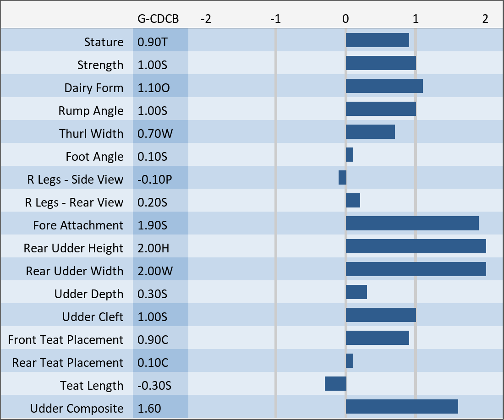Select the Rear Udder Width bar
Image resolution: width=504 pixels, height=420 pixels.
[x=416, y=269]
